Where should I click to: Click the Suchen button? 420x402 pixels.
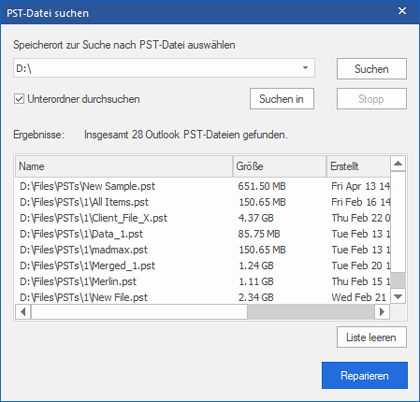coord(372,69)
